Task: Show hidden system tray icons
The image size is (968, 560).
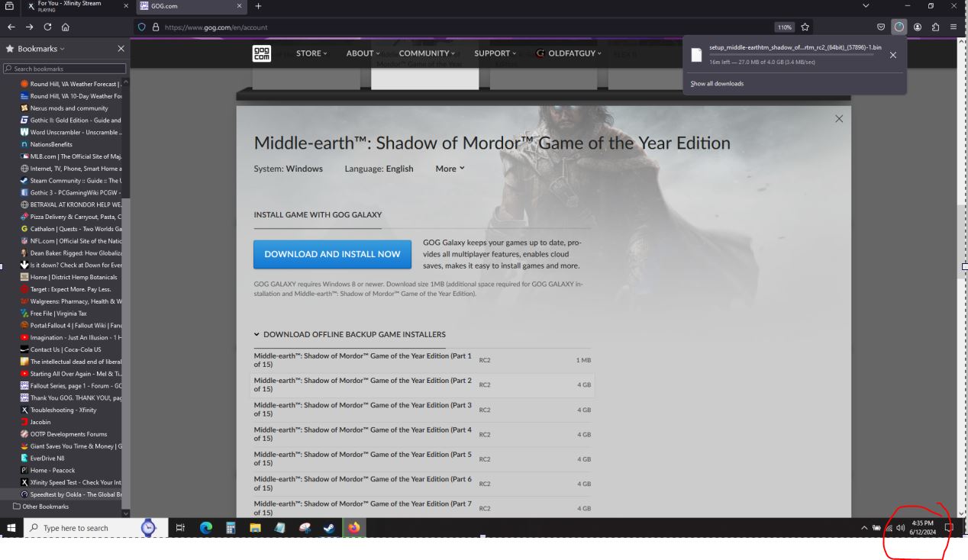Action: point(864,528)
